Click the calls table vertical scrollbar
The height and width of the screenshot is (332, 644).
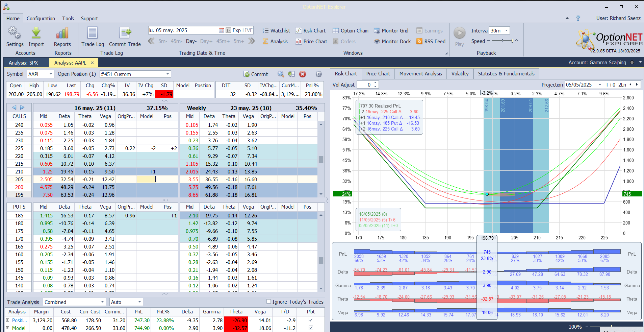[x=321, y=159]
